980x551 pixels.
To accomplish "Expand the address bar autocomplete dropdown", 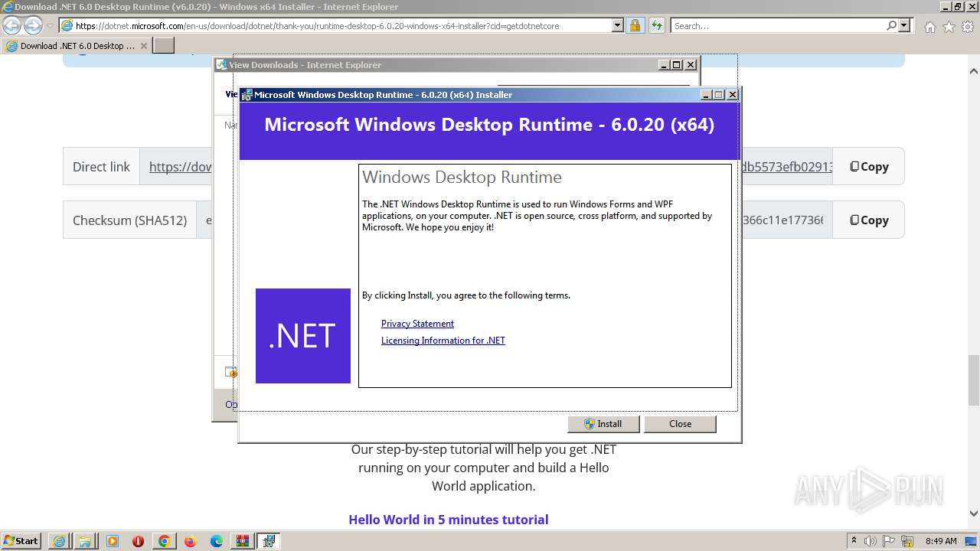I will [618, 25].
